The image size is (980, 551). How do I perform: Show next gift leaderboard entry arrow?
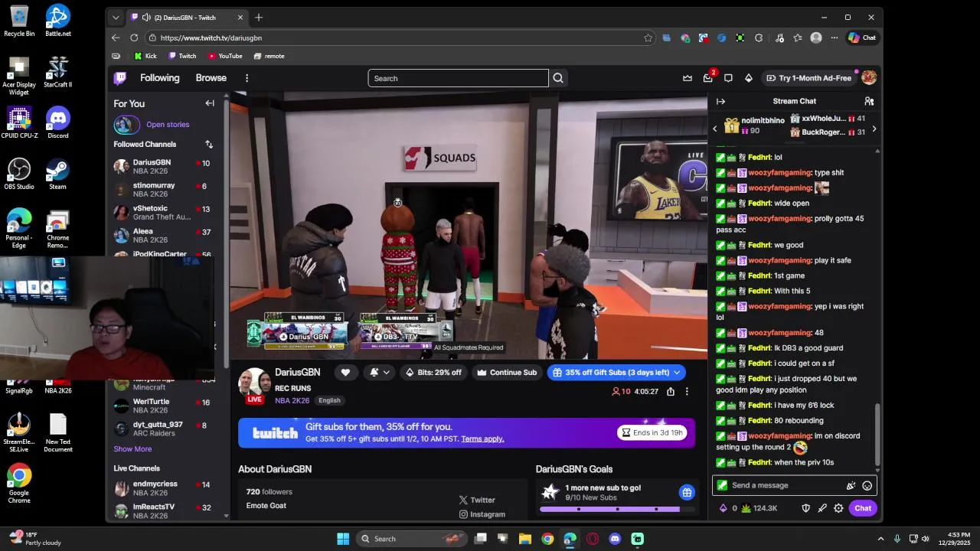874,129
